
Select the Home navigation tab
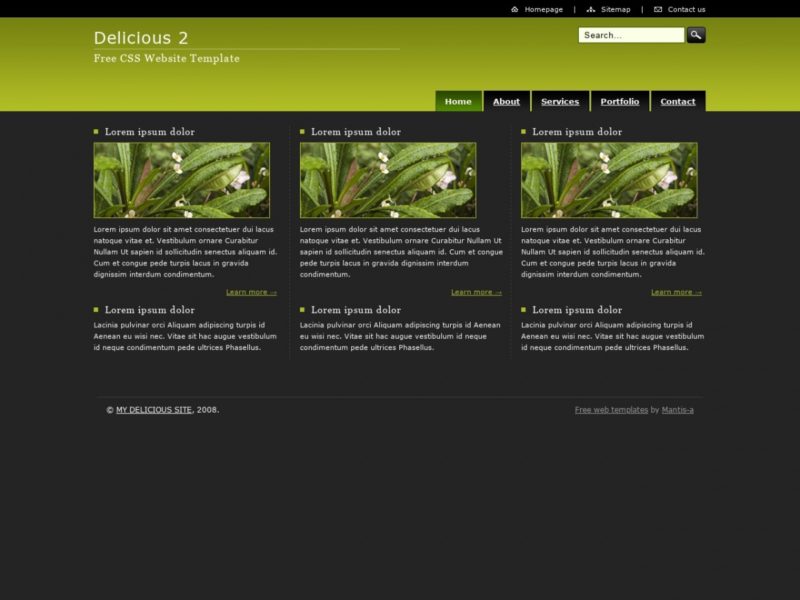tap(457, 101)
